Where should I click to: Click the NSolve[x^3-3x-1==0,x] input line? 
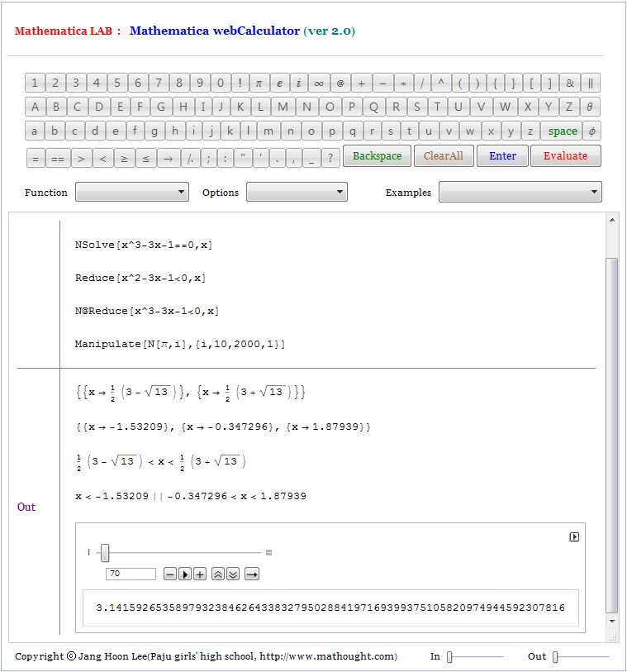pos(144,245)
